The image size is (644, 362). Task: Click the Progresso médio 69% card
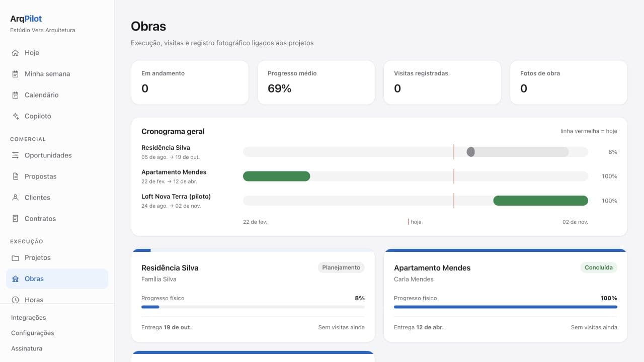click(316, 82)
